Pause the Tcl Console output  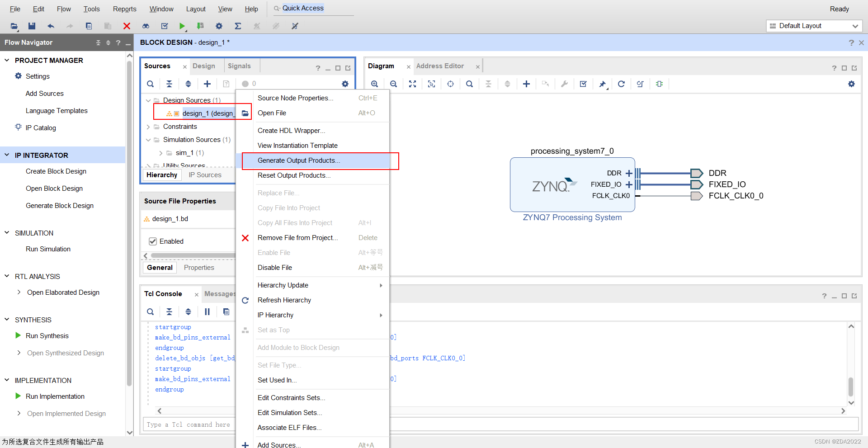coord(207,311)
